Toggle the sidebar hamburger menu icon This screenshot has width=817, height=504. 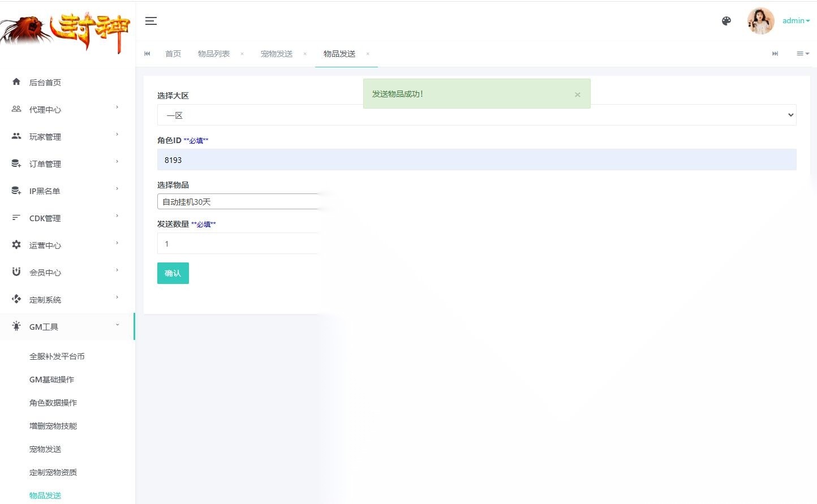[x=151, y=21]
